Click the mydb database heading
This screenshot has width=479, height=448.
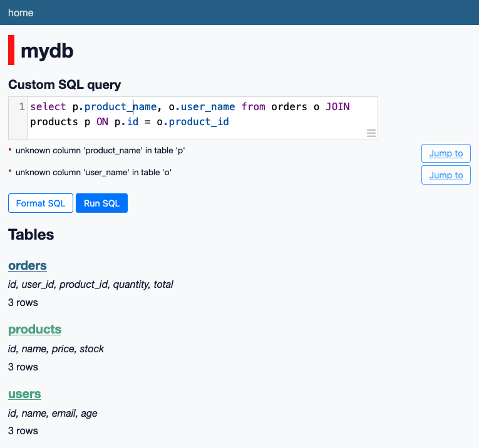[47, 51]
